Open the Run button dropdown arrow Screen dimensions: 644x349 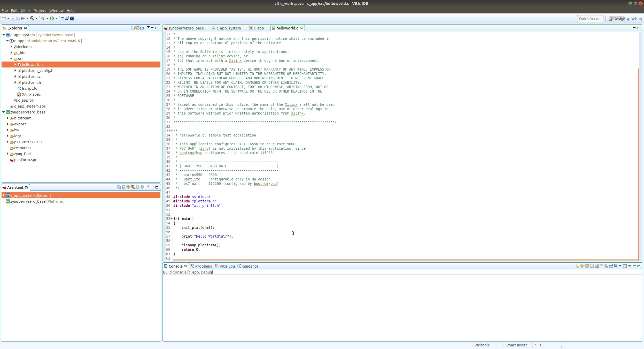(x=57, y=18)
